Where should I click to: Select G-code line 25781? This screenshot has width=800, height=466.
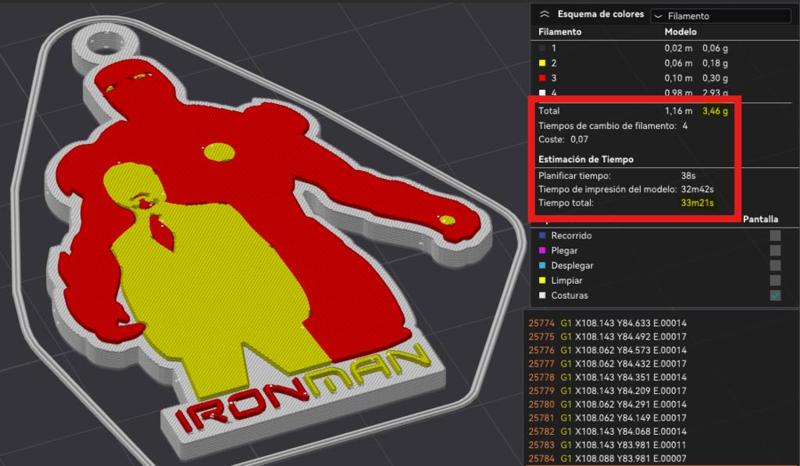pos(607,418)
